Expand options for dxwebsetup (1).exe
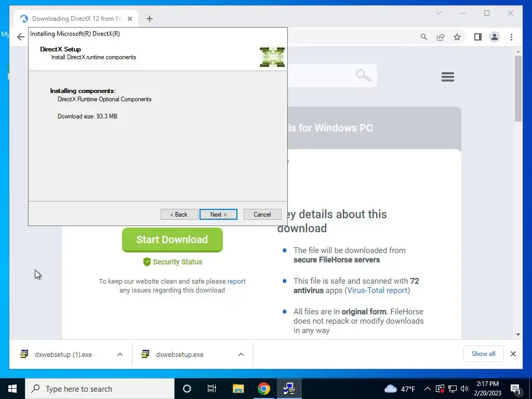The image size is (532, 399). (120, 354)
